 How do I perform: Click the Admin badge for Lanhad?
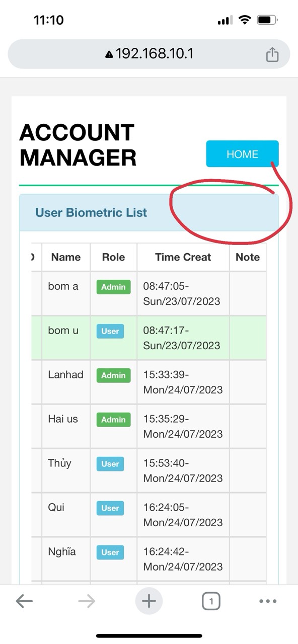click(113, 375)
